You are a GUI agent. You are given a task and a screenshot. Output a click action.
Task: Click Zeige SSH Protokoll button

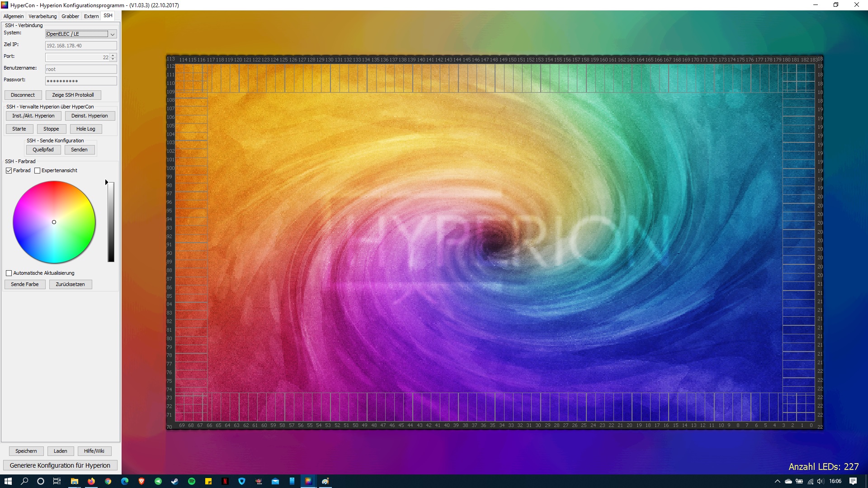tap(73, 95)
